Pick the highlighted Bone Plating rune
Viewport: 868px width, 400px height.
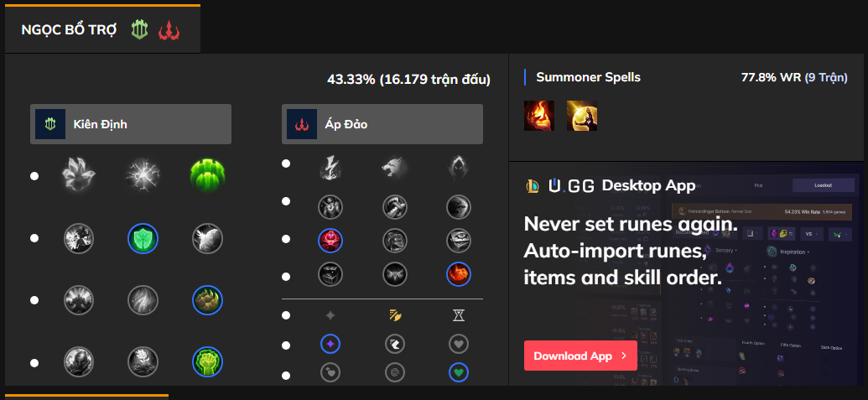(207, 299)
